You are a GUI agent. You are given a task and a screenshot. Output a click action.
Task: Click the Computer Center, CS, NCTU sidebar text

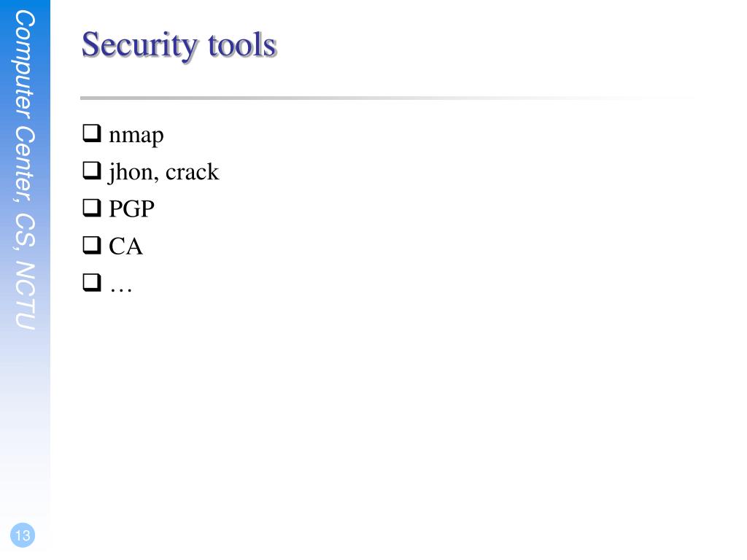[25, 170]
